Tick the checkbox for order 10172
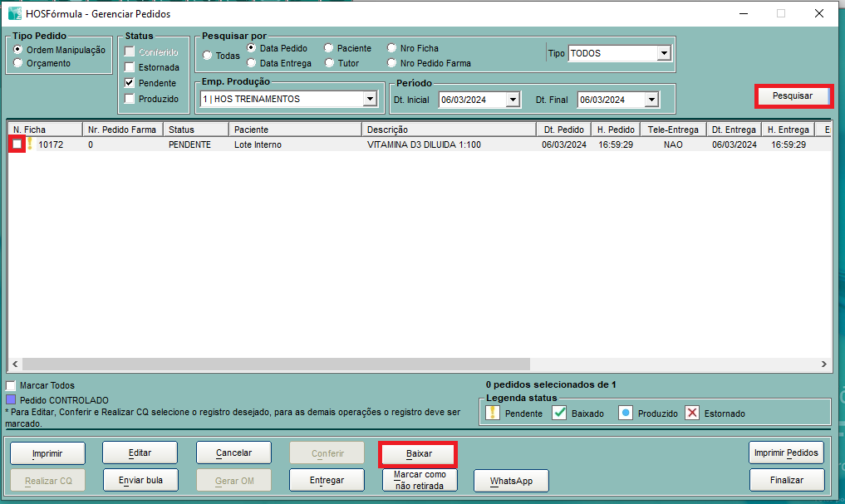 tap(17, 144)
